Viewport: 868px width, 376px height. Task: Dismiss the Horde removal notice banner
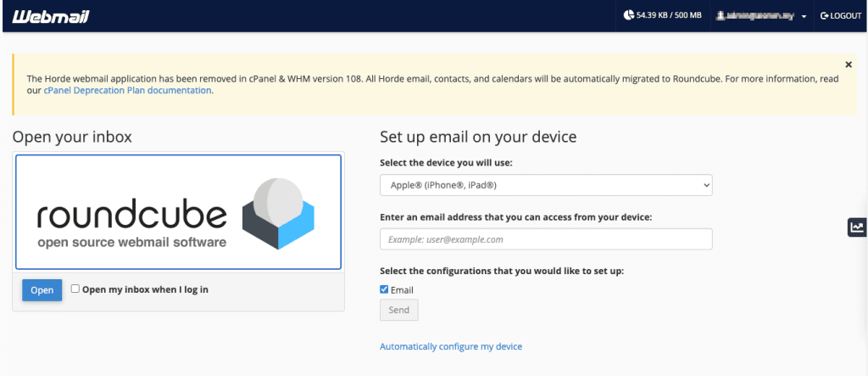849,65
